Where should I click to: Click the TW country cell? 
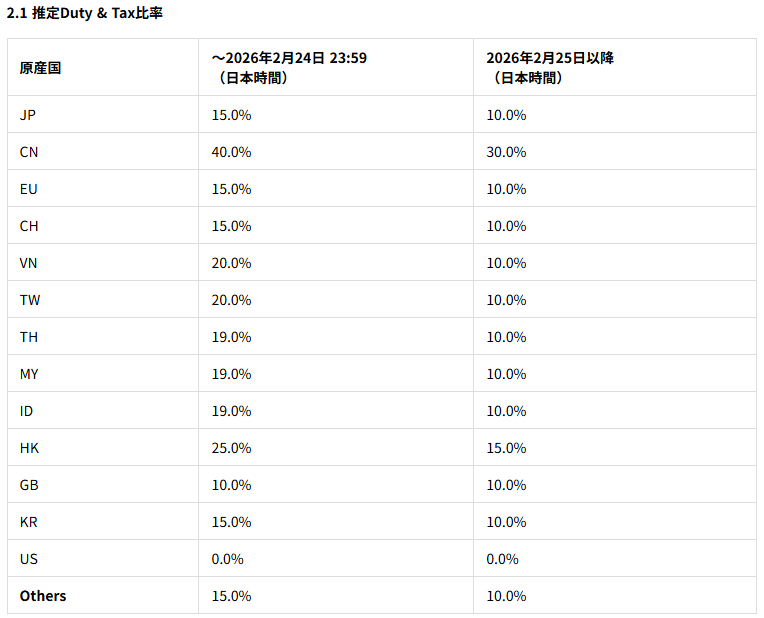30,300
